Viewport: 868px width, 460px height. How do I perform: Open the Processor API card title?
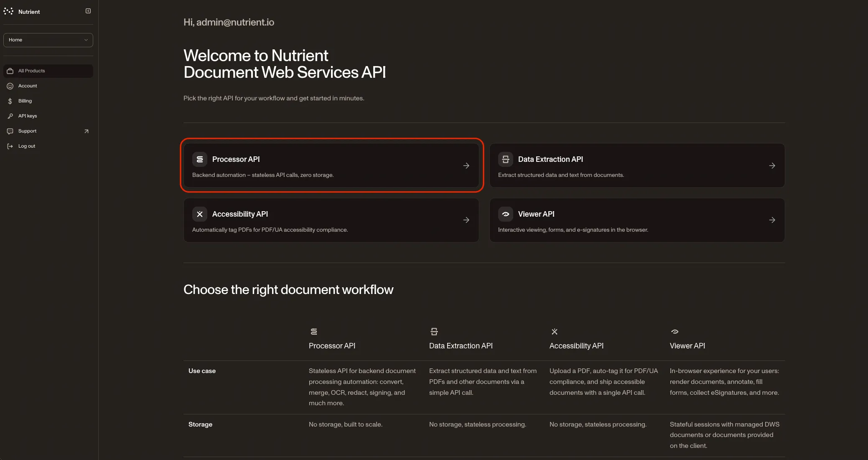tap(236, 159)
